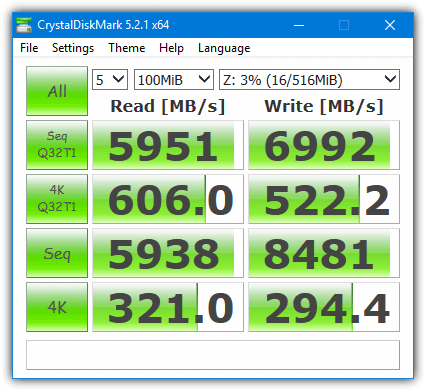Expand the drive dropdown showing Z: 3%

point(309,80)
